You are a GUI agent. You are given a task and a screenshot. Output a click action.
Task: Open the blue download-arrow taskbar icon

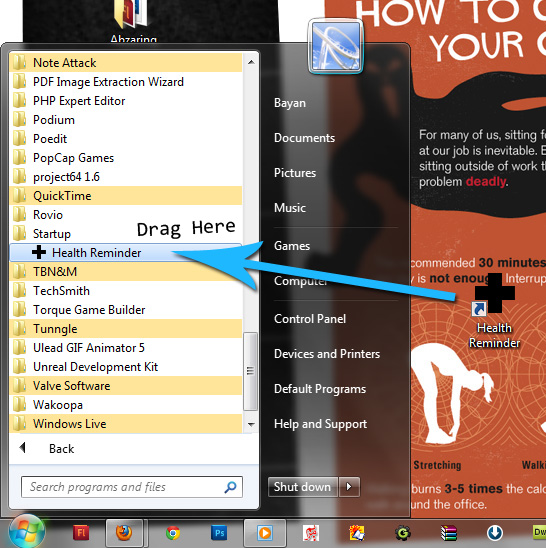point(495,533)
